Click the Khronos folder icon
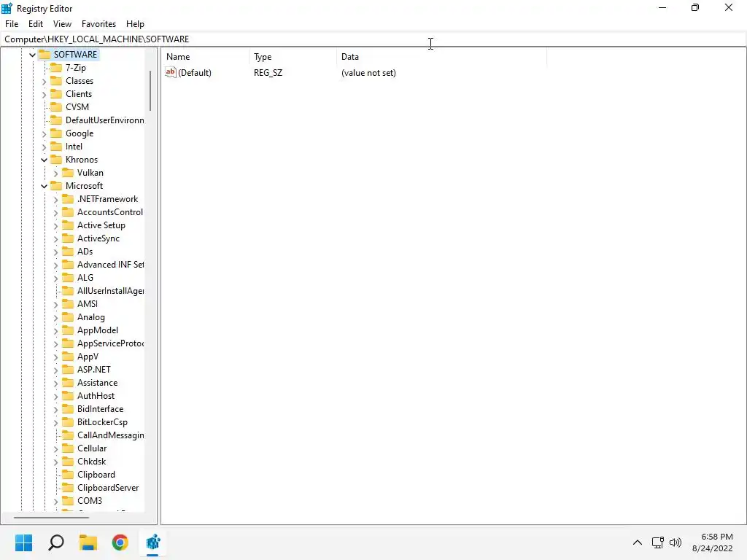The image size is (747, 560). pos(56,160)
